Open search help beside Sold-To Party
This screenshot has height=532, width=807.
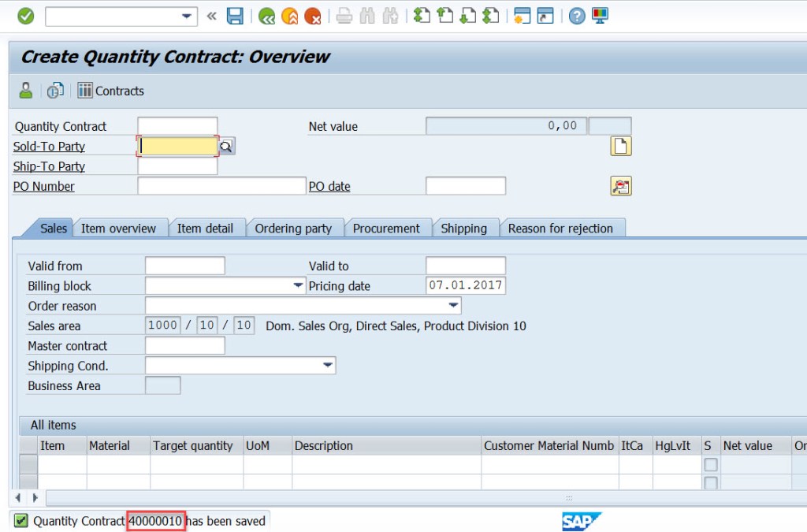[x=228, y=146]
